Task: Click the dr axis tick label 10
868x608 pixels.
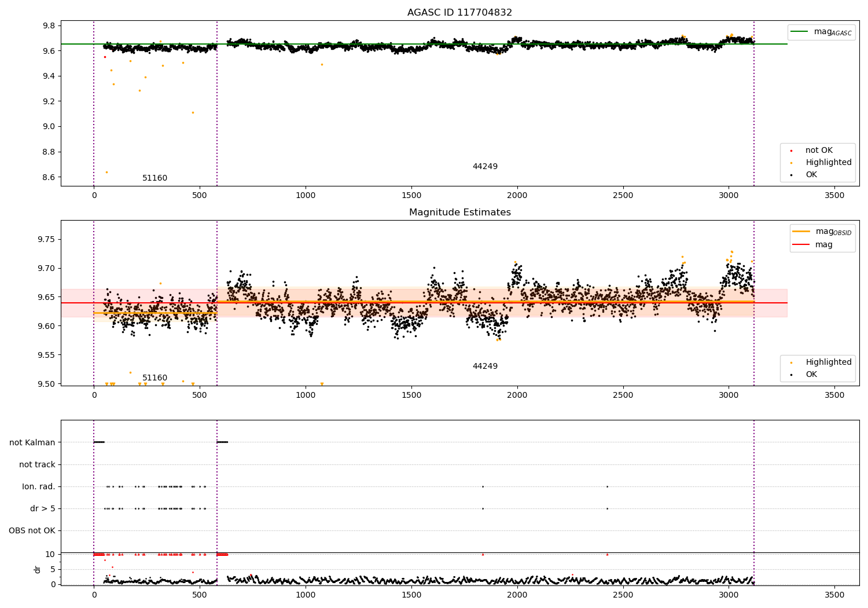Action: 51,555
